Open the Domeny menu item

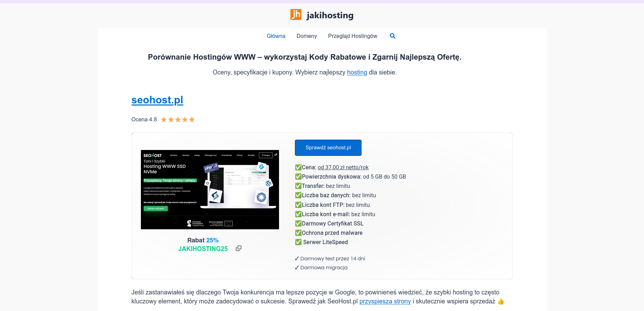point(307,36)
